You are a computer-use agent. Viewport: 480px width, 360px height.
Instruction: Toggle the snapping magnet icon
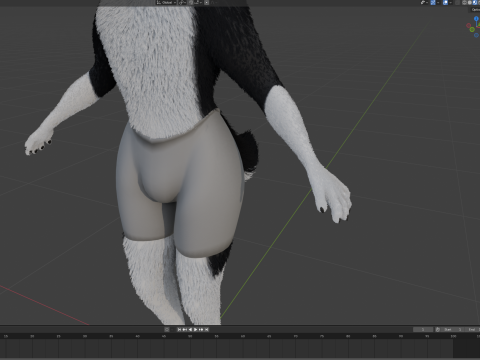pyautogui.click(x=191, y=2)
